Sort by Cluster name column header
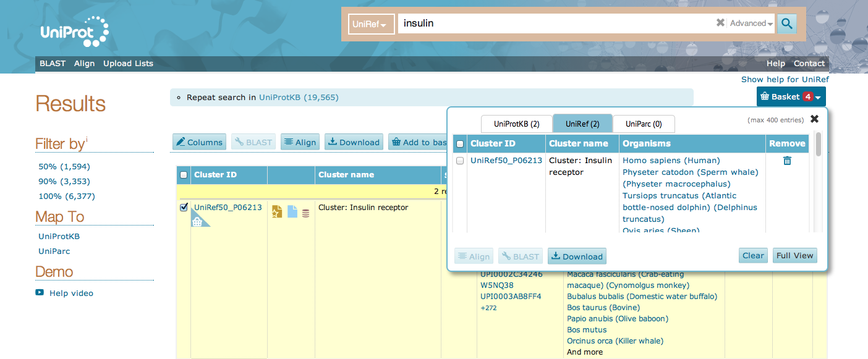 [346, 175]
